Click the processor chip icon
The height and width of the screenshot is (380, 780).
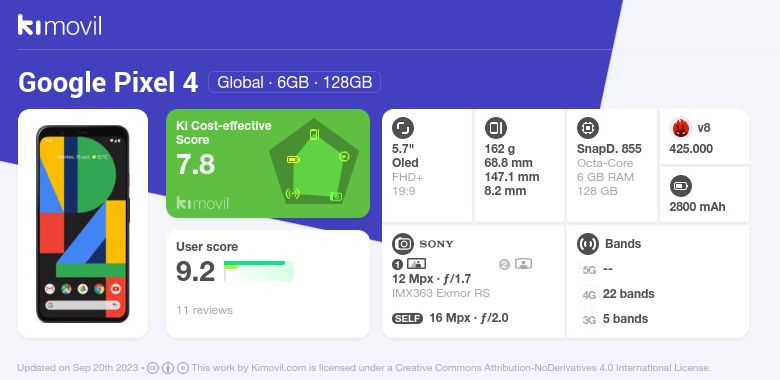click(x=587, y=128)
